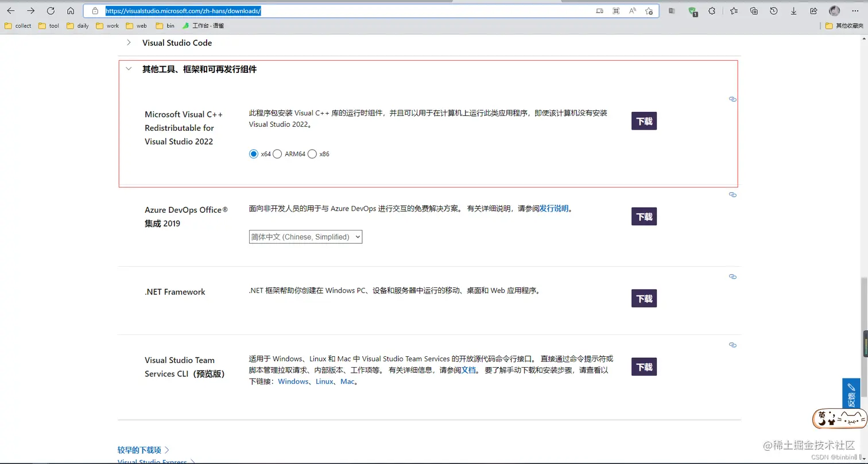
Task: Open the browser Settings and more menu
Action: pyautogui.click(x=855, y=11)
